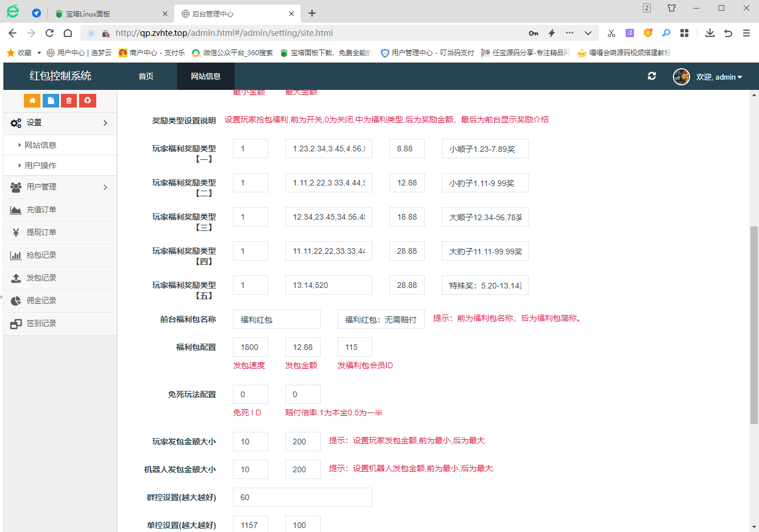This screenshot has width=759, height=532.
Task: Switch to the 网站信息 top tab
Action: click(x=206, y=76)
